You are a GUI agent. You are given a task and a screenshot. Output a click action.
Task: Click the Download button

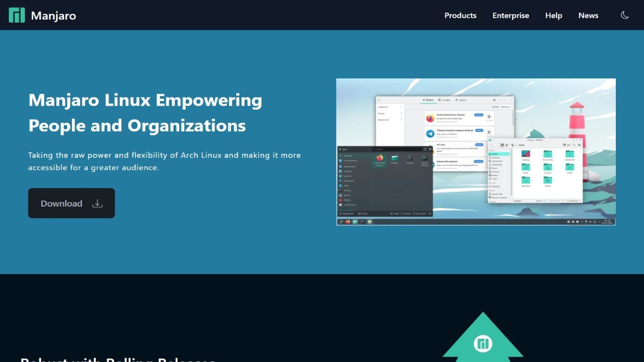point(71,203)
